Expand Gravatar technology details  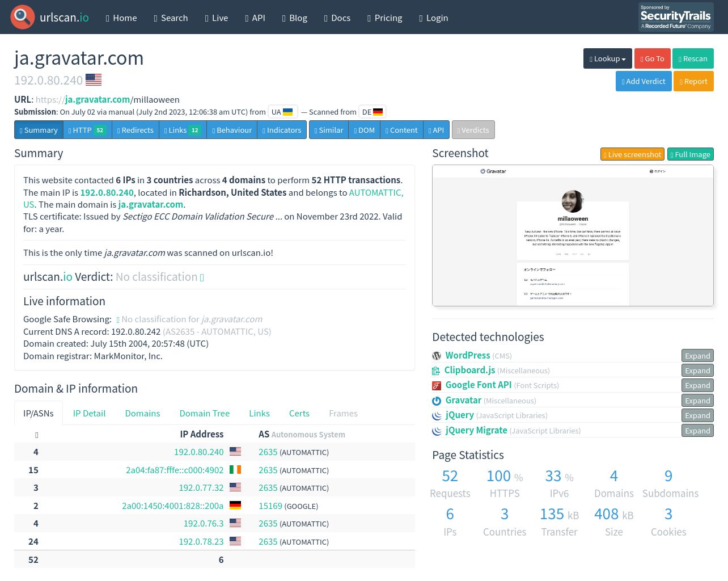coord(697,401)
